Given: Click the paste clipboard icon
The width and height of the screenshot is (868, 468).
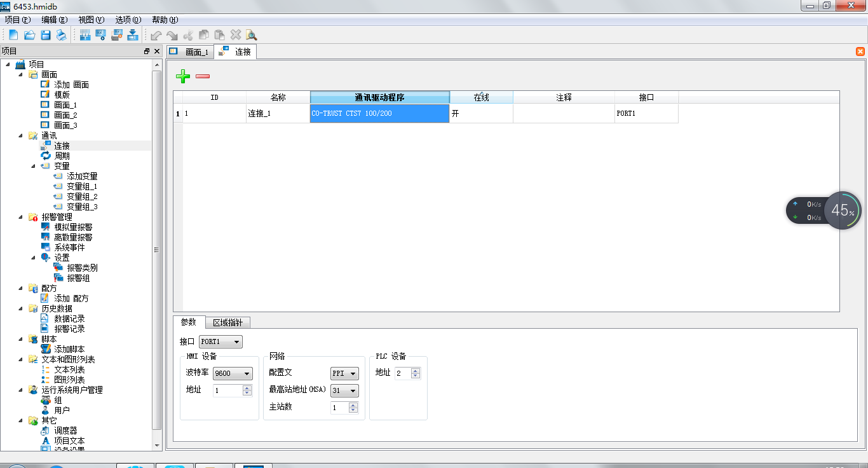Looking at the screenshot, I should tap(220, 36).
